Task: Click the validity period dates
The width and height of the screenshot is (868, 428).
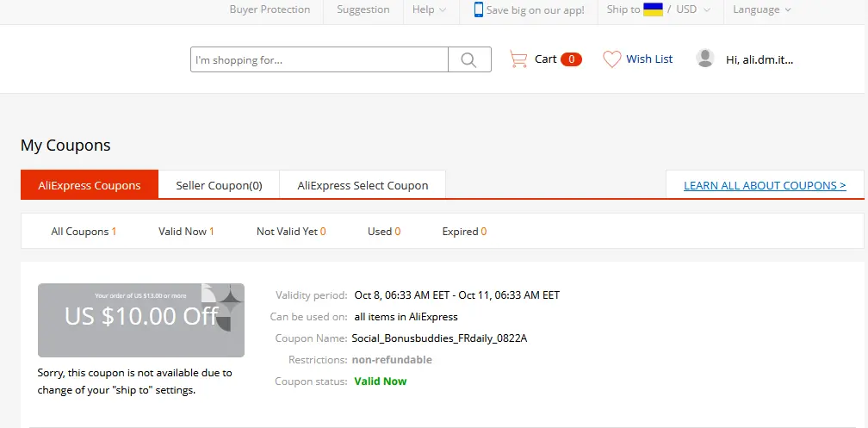Action: (457, 295)
